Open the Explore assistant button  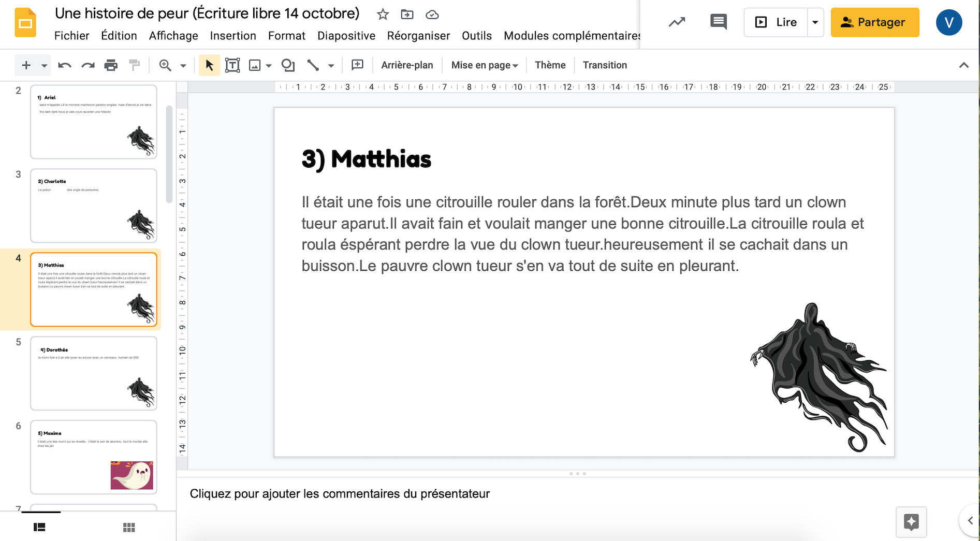click(x=911, y=522)
